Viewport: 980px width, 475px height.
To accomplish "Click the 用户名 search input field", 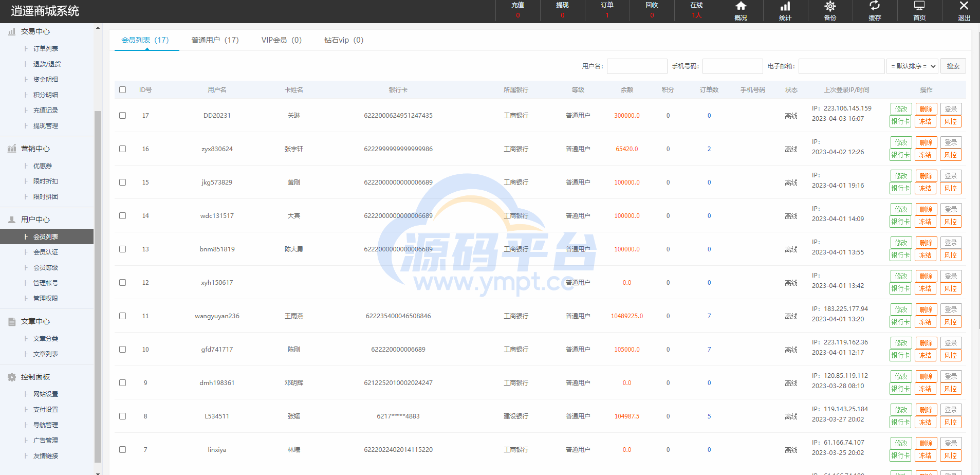I will (637, 66).
